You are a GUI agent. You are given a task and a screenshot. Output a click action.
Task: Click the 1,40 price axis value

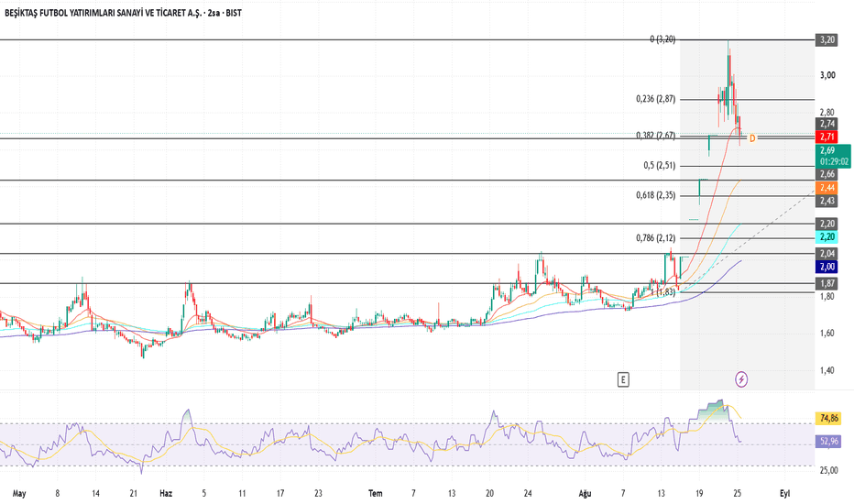827,370
